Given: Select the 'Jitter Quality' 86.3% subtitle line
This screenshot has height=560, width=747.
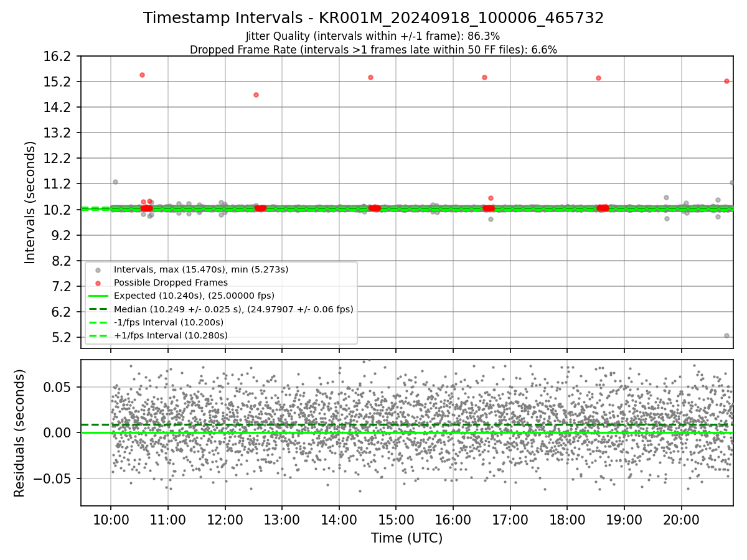Looking at the screenshot, I should click(373, 36).
